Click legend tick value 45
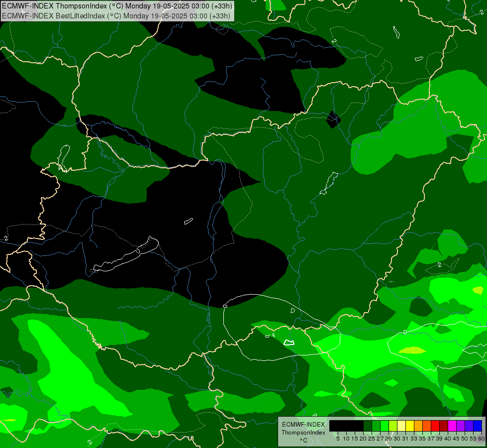 tap(456, 439)
